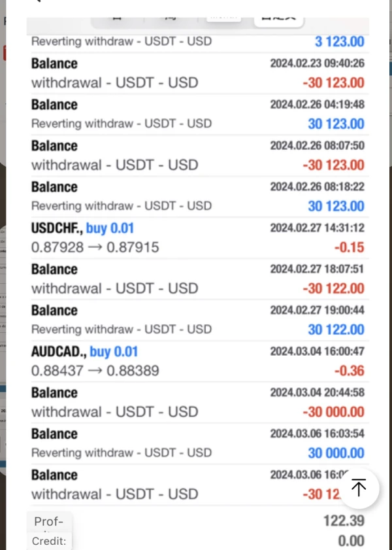The width and height of the screenshot is (392, 550).
Task: Click the 3 123.00 reverting withdraw amount
Action: tap(339, 42)
